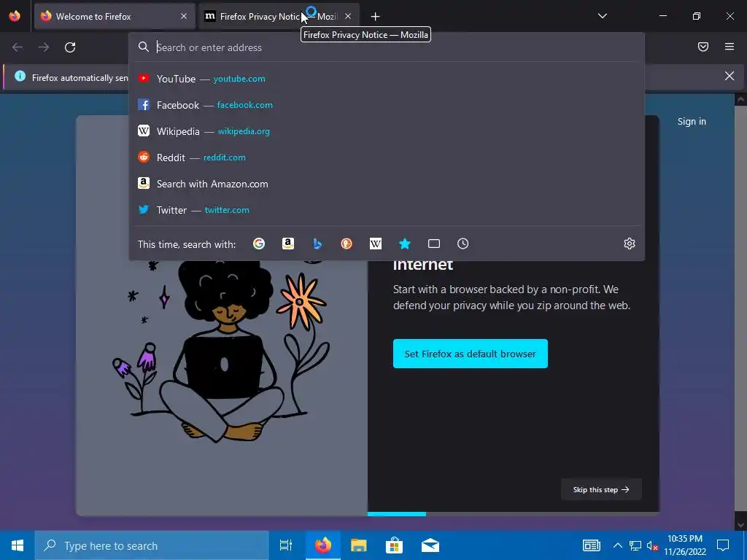Open News and interests taskbar icon

coord(591,545)
